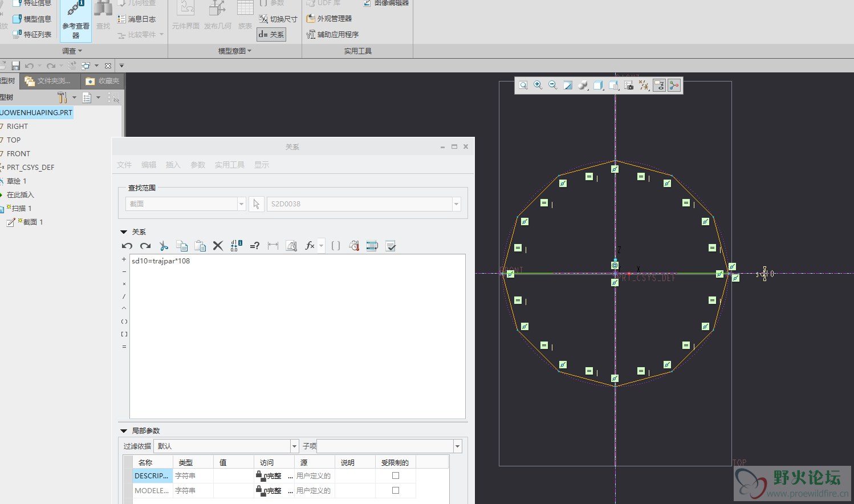Open the 编辑 menu in relations dialog
This screenshot has height=504, width=854.
tap(149, 165)
